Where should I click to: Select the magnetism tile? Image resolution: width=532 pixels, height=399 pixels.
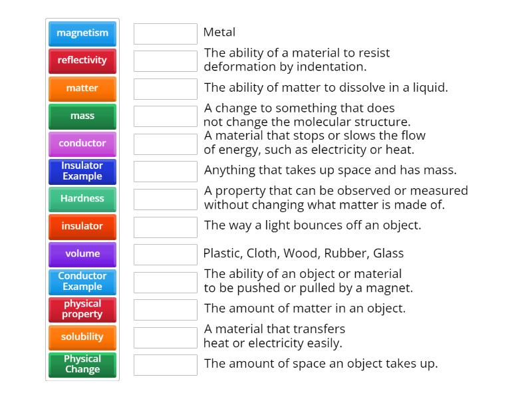(82, 33)
